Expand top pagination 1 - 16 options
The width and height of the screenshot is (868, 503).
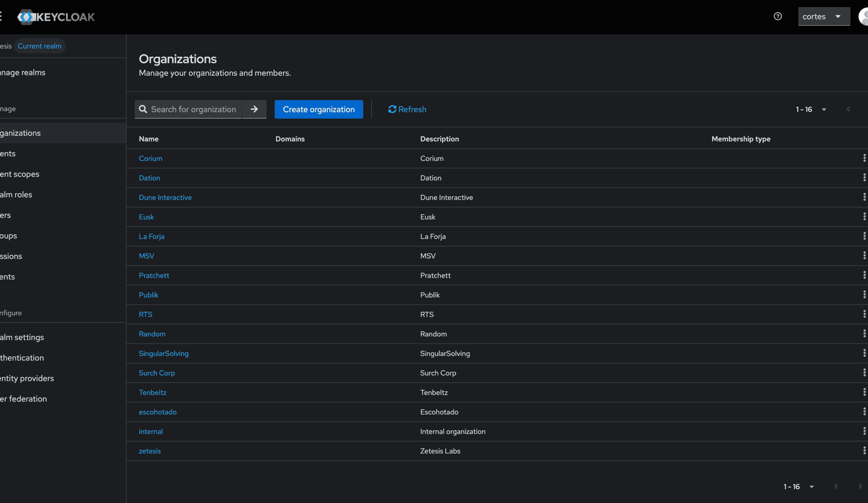[x=811, y=109]
